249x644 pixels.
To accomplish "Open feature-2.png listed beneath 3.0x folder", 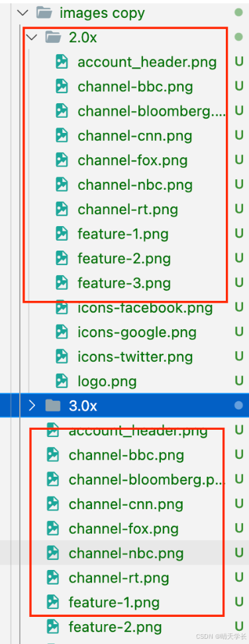I will (115, 627).
